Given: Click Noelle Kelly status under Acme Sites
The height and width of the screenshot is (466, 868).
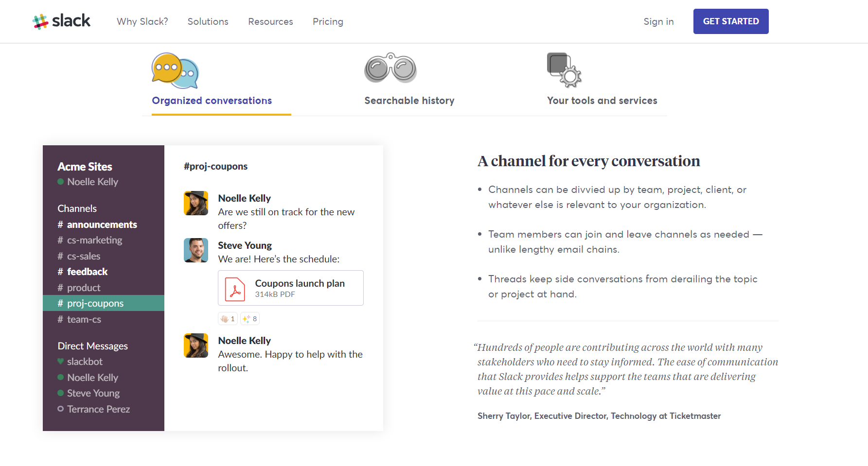Looking at the screenshot, I should coord(88,182).
